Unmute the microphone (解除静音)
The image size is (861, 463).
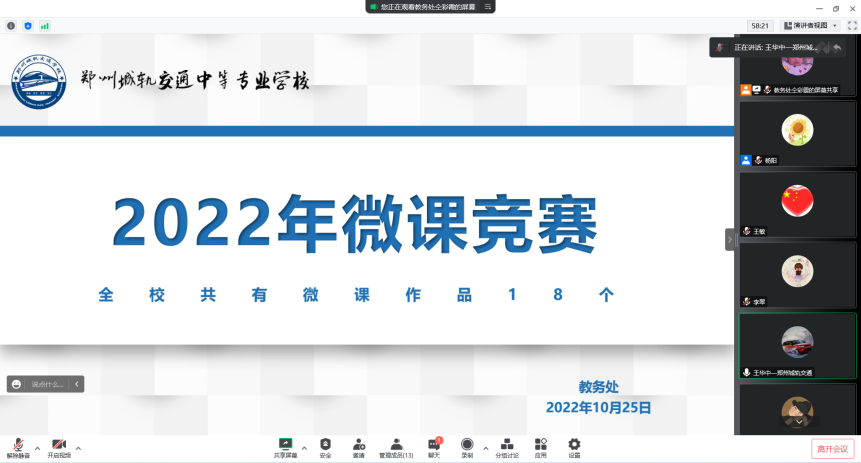pos(19,446)
